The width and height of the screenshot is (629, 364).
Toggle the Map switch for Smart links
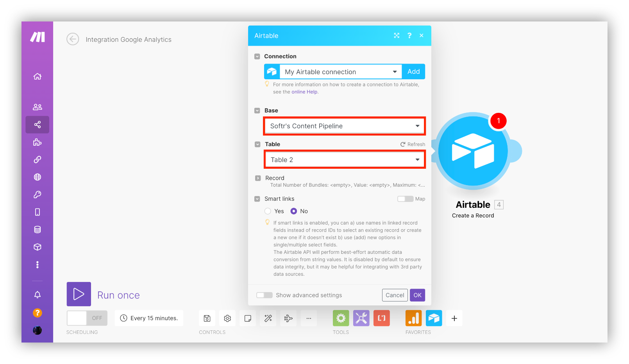(x=405, y=199)
